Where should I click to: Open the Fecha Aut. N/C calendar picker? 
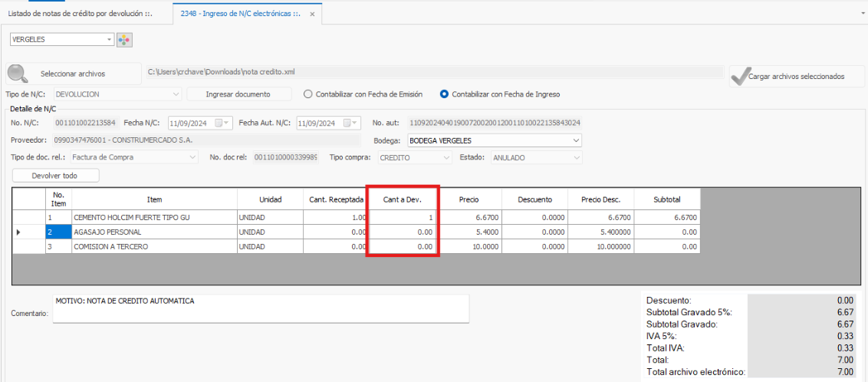pos(351,123)
